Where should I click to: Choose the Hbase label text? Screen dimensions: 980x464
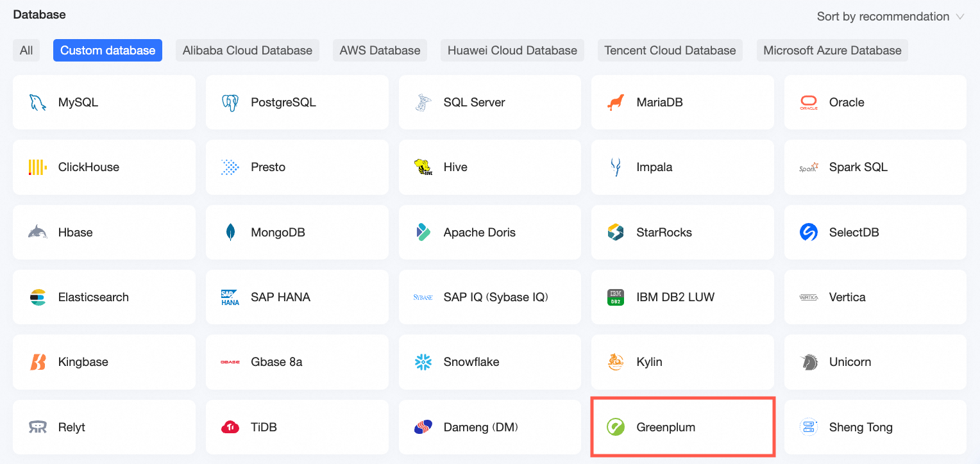click(76, 232)
